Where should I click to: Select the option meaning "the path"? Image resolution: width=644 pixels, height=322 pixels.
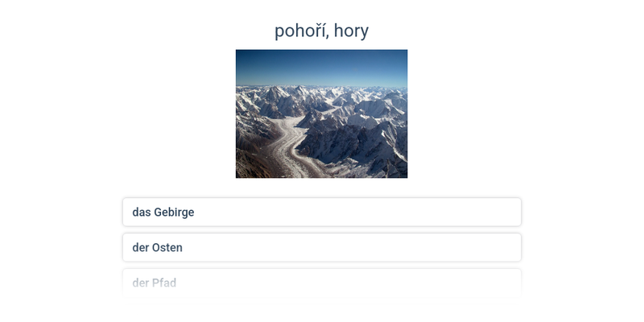tap(321, 283)
